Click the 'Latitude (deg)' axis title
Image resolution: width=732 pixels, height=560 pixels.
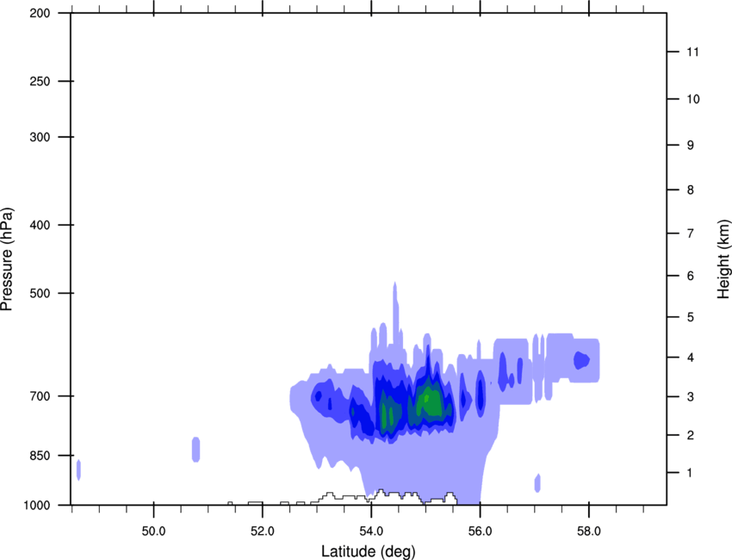(x=368, y=551)
